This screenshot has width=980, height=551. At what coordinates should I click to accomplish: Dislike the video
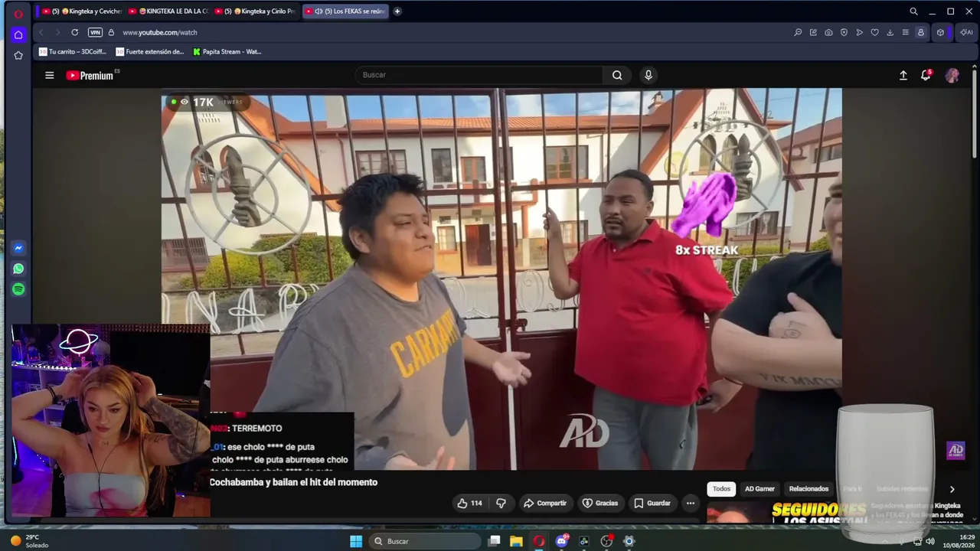click(x=501, y=503)
